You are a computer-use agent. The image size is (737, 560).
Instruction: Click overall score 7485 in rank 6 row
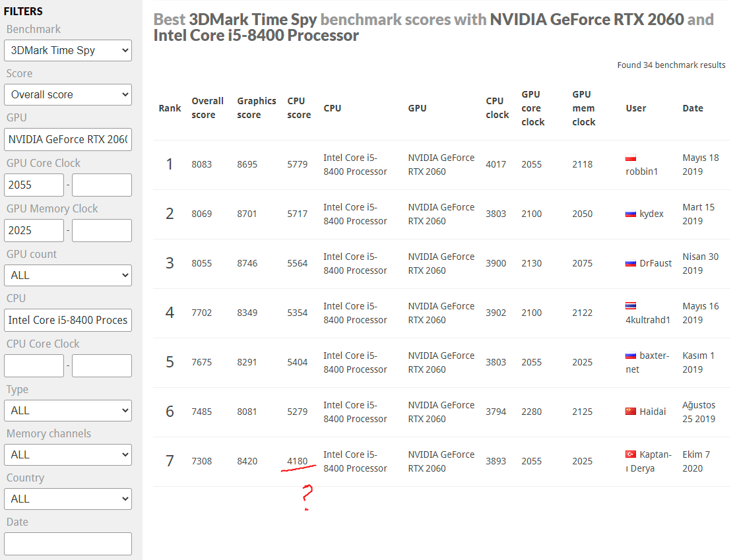[x=202, y=412]
